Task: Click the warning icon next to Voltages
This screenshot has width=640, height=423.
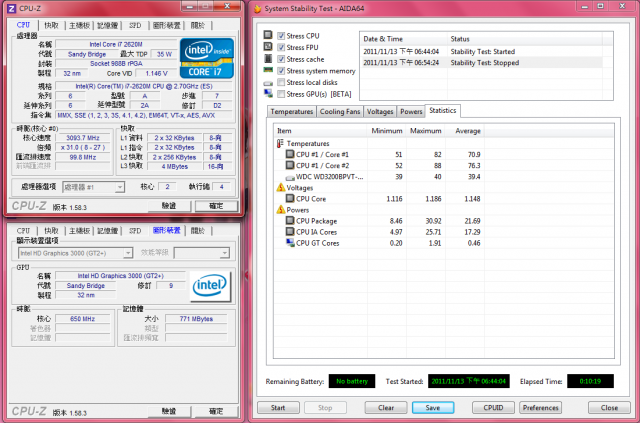Action: pos(280,187)
